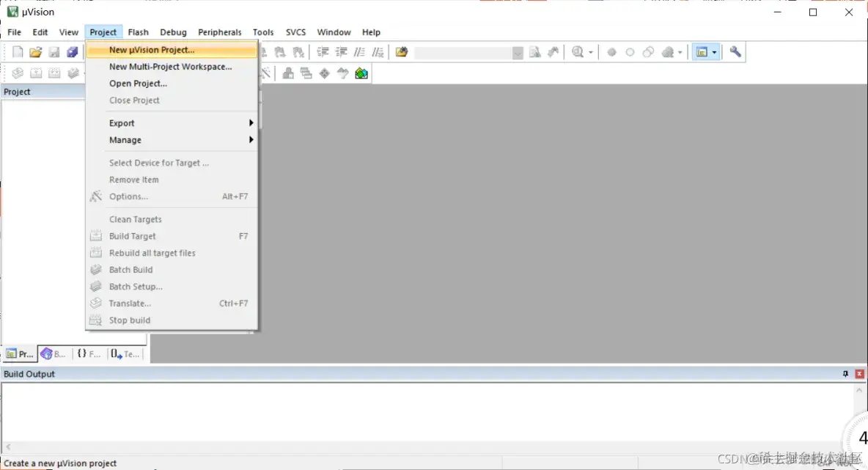The height and width of the screenshot is (470, 868).
Task: Open the Pack Installer icon
Action: [361, 73]
